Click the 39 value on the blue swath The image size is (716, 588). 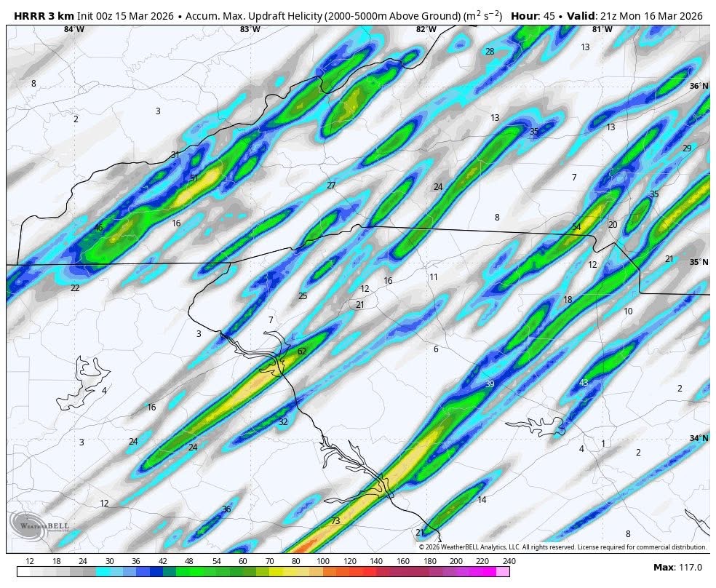point(490,384)
